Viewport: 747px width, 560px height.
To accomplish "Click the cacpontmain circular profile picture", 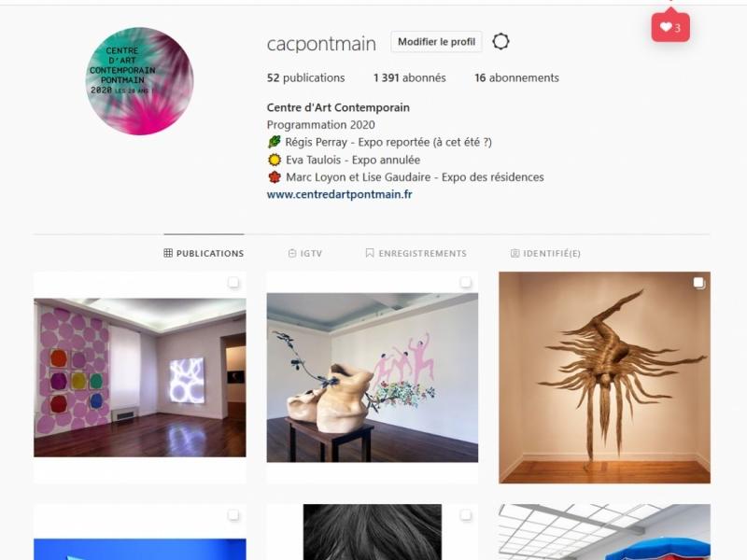I will coord(139,81).
